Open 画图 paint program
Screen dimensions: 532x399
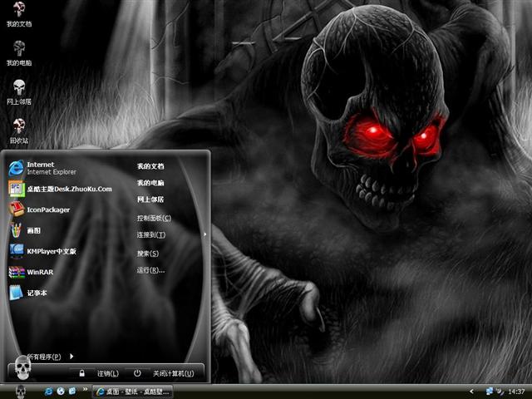pyautogui.click(x=25, y=230)
